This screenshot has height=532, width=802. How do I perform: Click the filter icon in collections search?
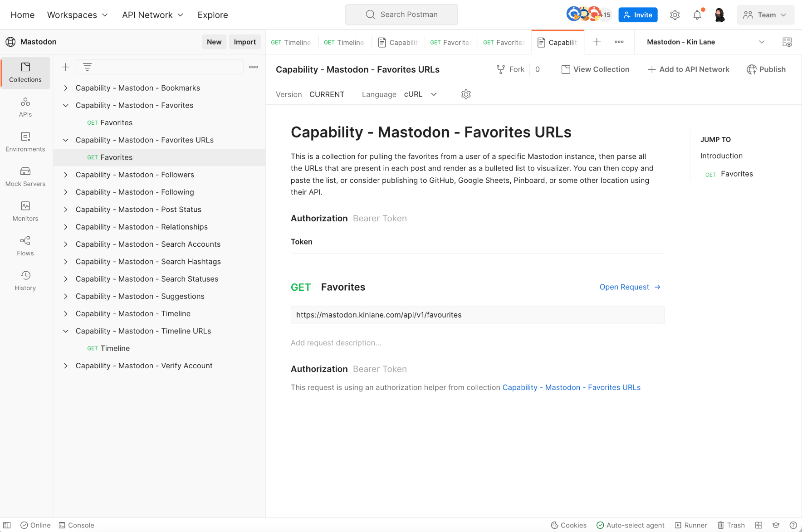pos(88,67)
